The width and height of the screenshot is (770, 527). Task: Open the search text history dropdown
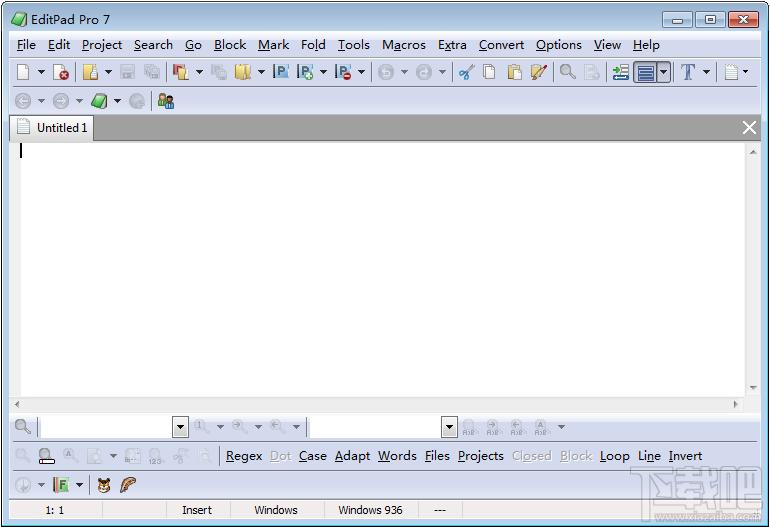click(180, 427)
